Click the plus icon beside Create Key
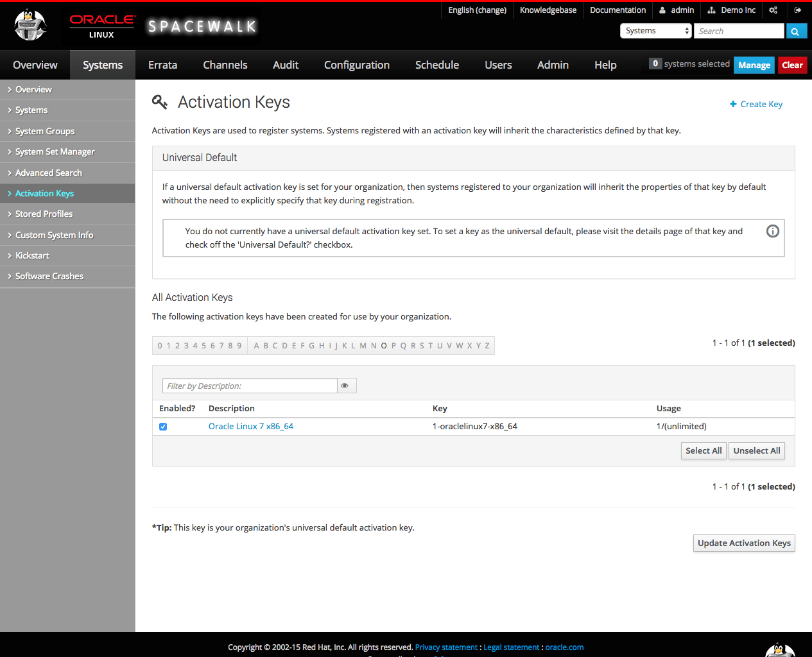 click(733, 104)
